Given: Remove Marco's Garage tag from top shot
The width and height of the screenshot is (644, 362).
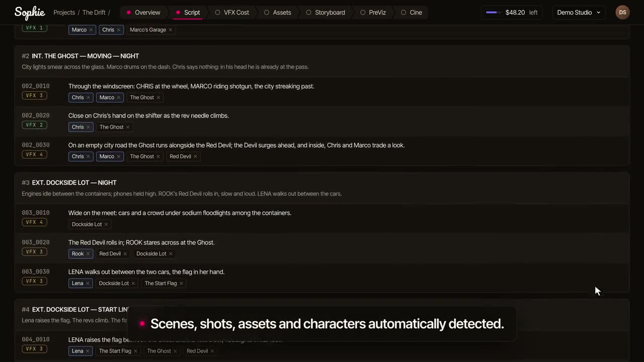Looking at the screenshot, I should click(171, 30).
